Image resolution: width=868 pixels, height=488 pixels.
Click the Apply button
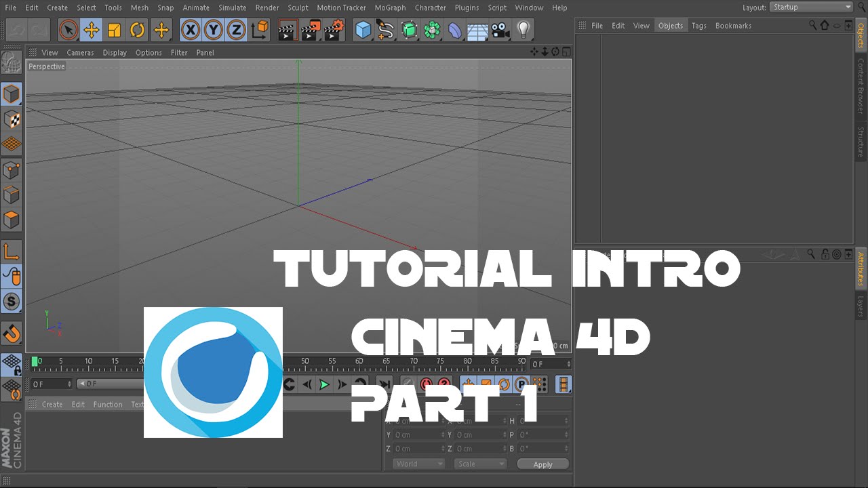pyautogui.click(x=543, y=464)
